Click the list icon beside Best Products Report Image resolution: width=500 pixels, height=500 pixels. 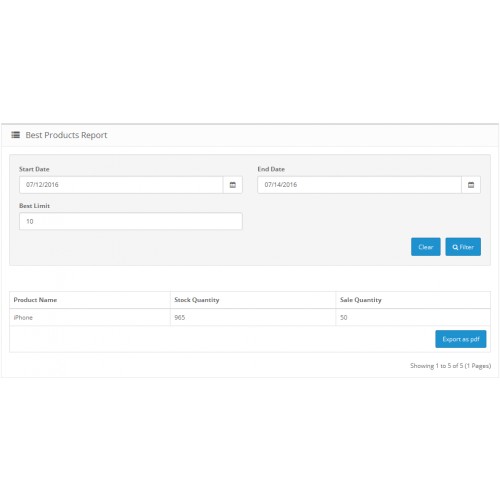pos(16,135)
